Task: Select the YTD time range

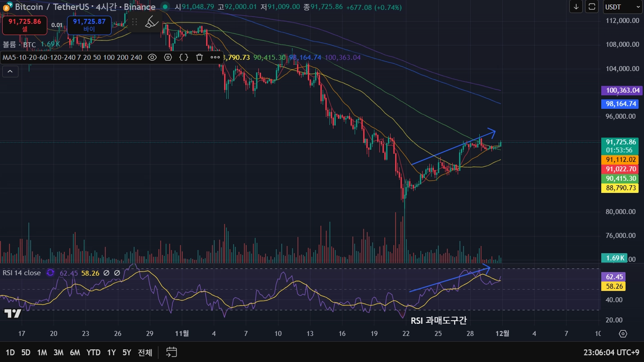Action: pos(94,353)
